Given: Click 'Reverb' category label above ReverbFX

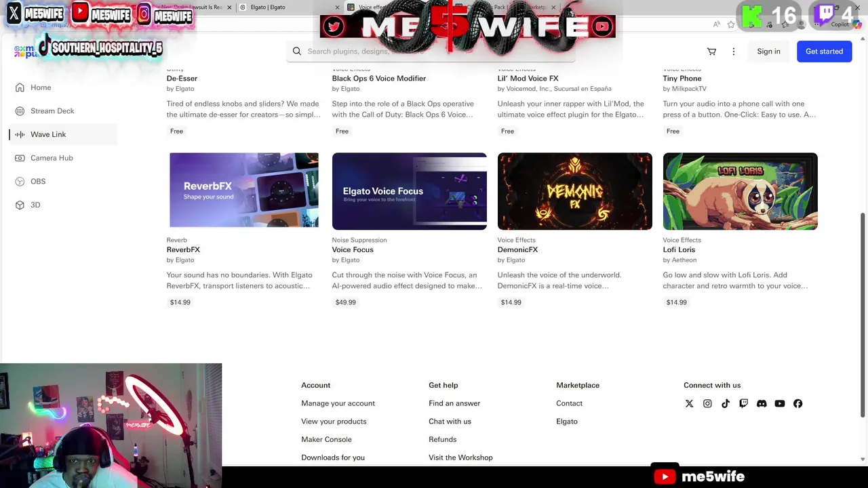Looking at the screenshot, I should (176, 240).
